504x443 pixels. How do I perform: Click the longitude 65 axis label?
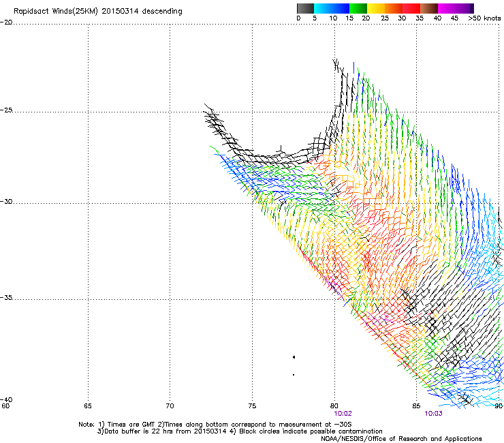pos(88,406)
